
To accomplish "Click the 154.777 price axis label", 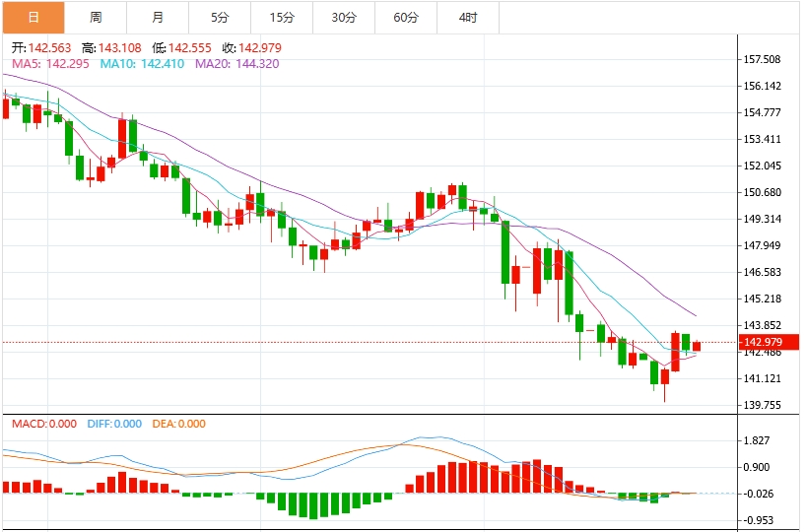I will [762, 112].
